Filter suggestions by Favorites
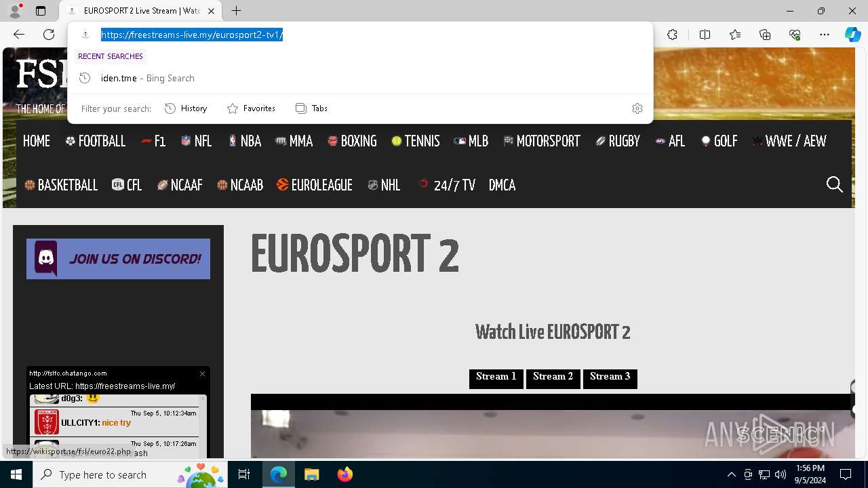 pos(251,108)
